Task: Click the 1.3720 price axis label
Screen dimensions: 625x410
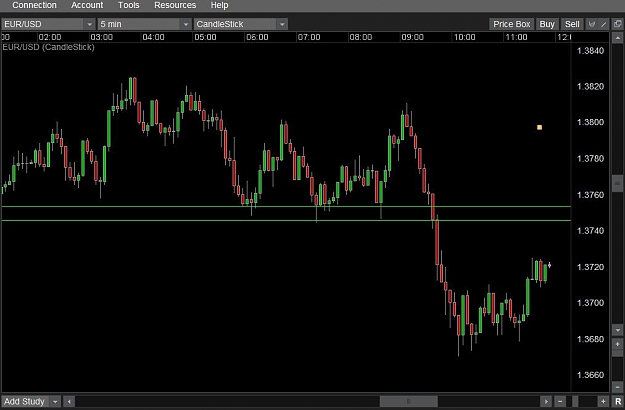Action: coord(590,267)
